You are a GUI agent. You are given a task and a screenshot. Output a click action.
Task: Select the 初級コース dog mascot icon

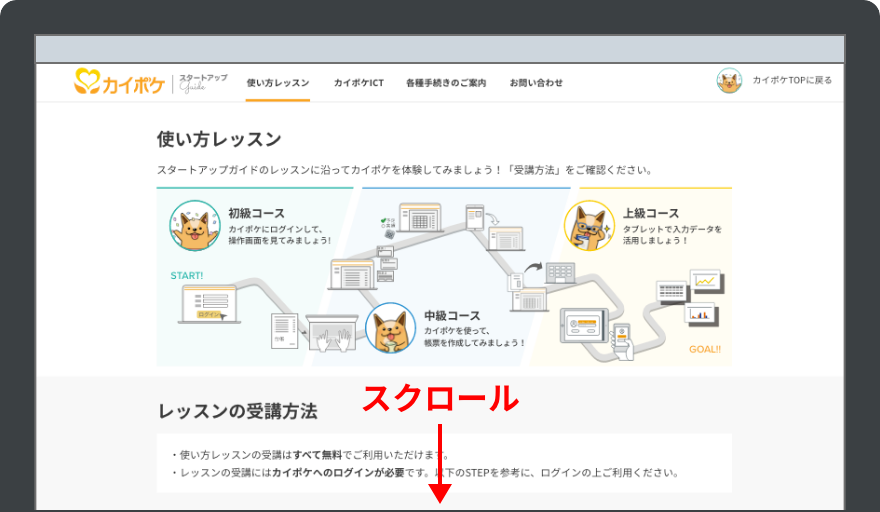195,226
